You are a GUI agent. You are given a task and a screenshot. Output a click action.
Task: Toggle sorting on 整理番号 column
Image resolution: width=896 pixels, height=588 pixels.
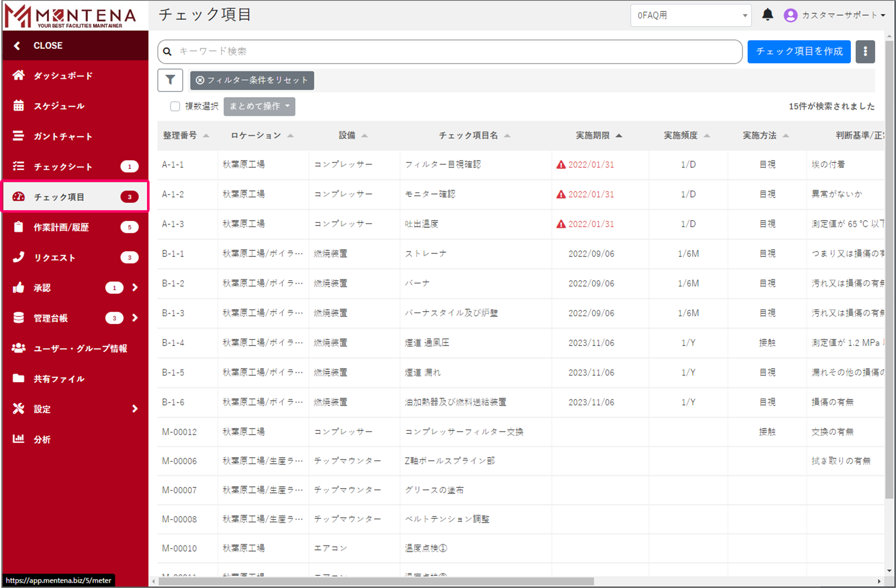pos(206,135)
